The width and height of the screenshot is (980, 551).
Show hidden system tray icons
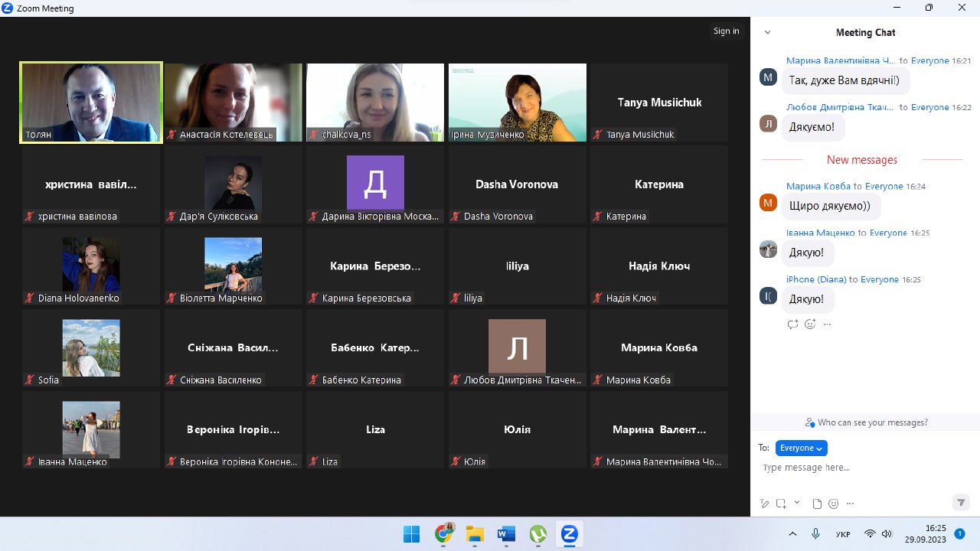[792, 533]
